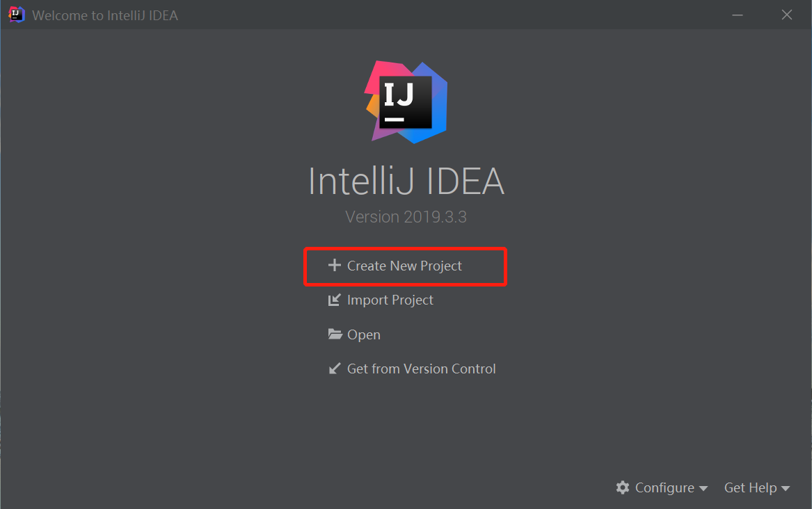Screen dimensions: 812x509
Task: Click the IJ icon in the title bar
Action: (x=15, y=14)
